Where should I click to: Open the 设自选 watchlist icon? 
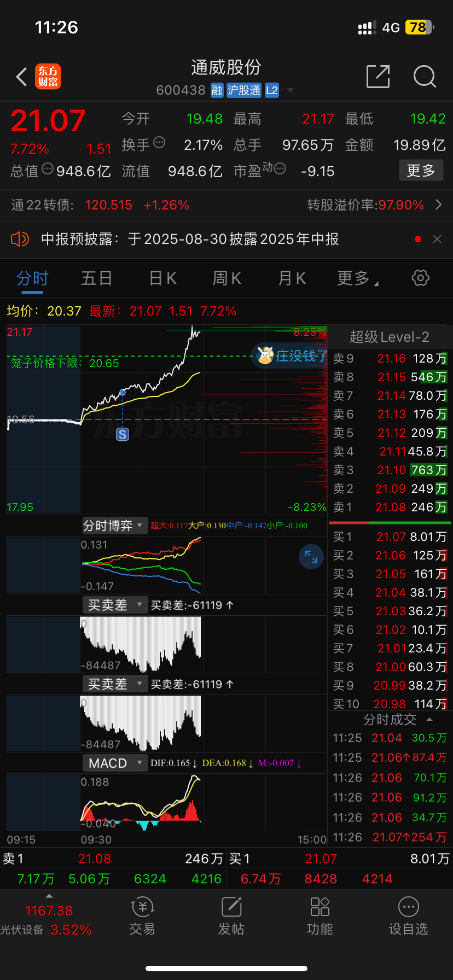408,916
